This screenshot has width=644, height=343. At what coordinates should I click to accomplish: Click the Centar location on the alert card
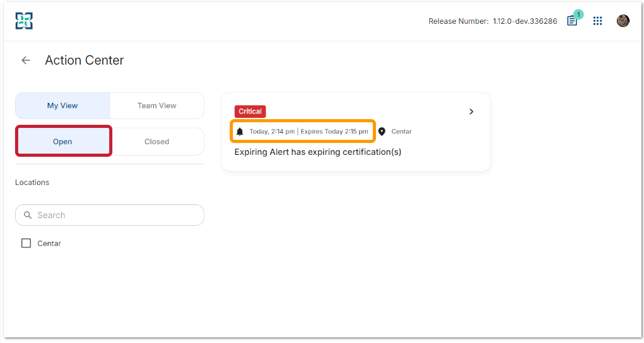tap(401, 132)
